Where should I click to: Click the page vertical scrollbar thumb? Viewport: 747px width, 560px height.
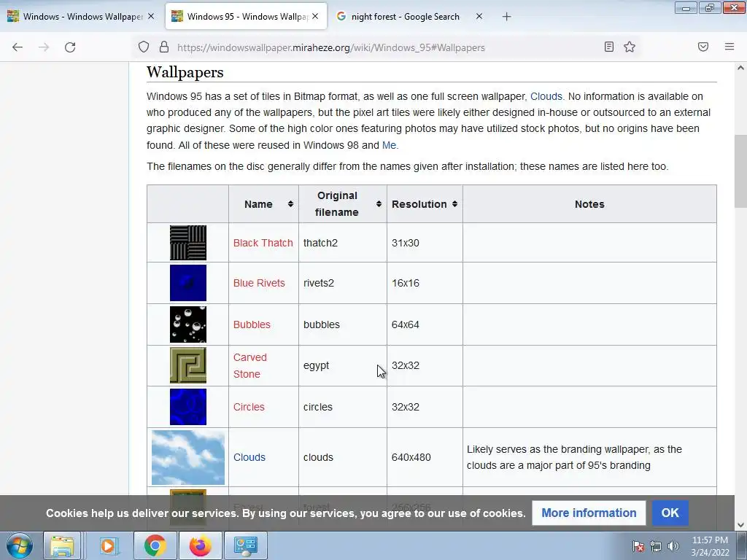click(x=740, y=171)
